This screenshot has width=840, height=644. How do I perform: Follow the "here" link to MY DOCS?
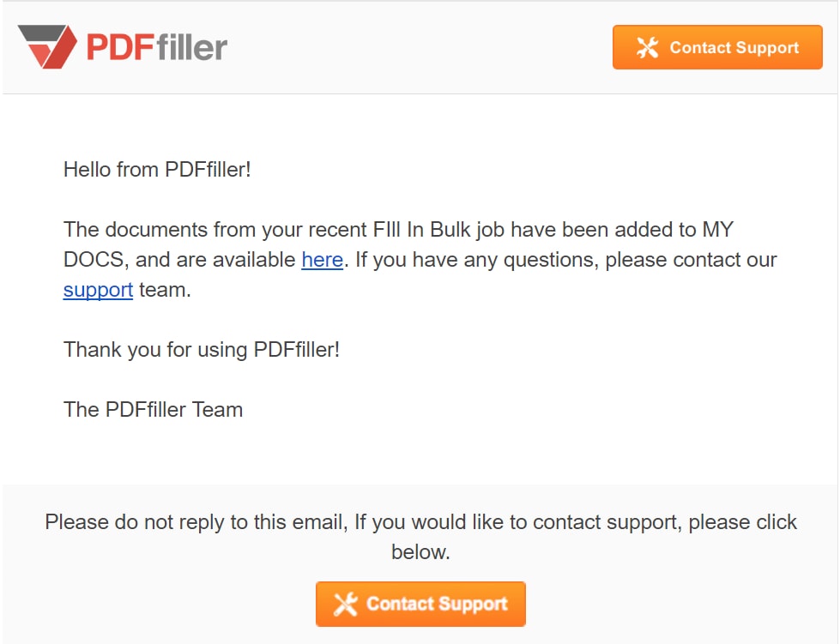[322, 260]
